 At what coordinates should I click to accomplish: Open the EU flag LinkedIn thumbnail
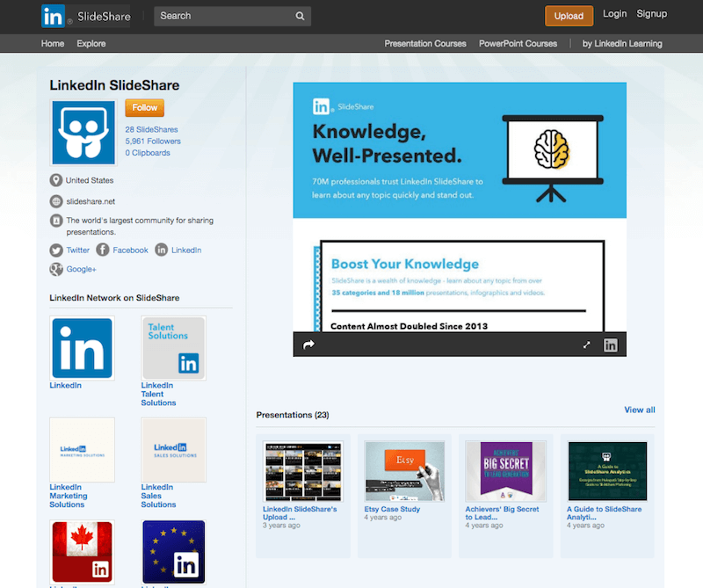(x=173, y=552)
